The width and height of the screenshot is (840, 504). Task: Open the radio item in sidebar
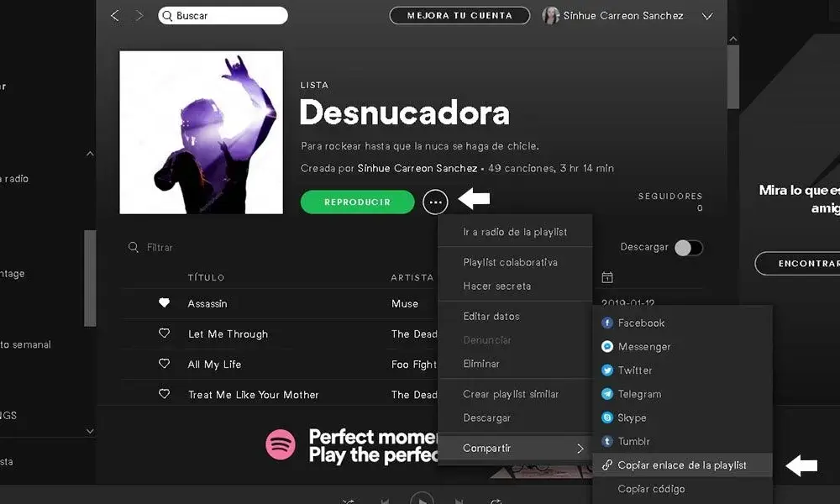[x=14, y=179]
